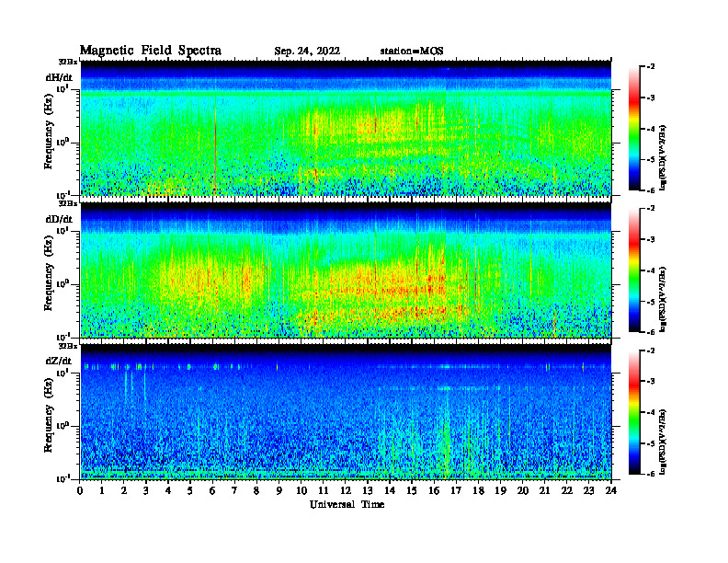Click hour tick label '3' on time axis
Screen dimensions: 728x563
click(146, 490)
